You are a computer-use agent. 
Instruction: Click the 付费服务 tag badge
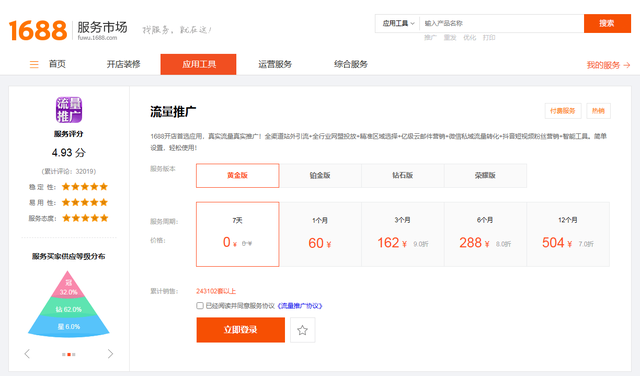click(563, 111)
